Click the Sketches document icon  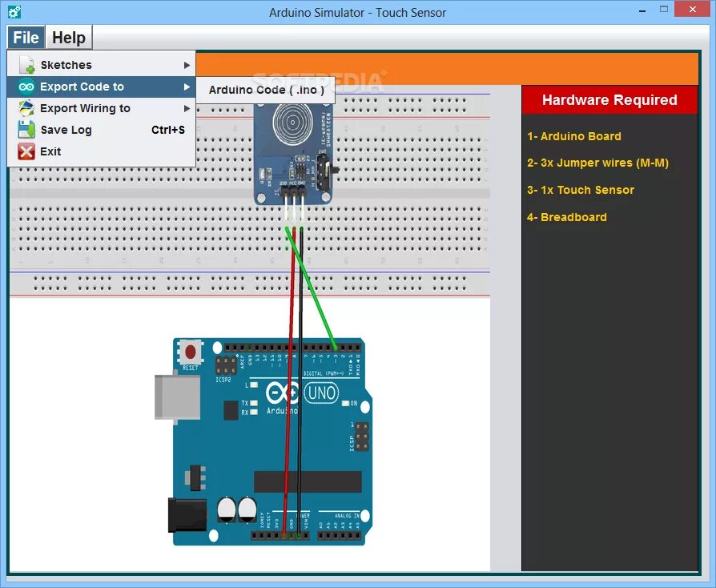(x=26, y=65)
